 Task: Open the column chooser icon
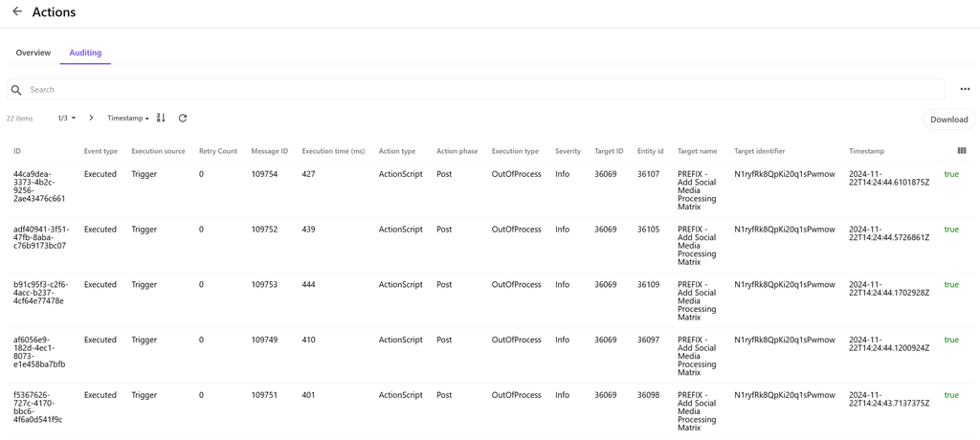(962, 151)
